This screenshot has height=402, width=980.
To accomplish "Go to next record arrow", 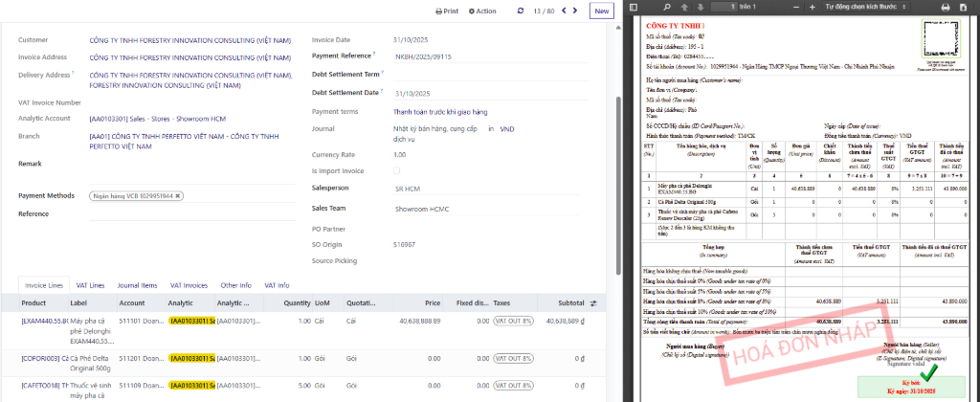I will pos(576,11).
